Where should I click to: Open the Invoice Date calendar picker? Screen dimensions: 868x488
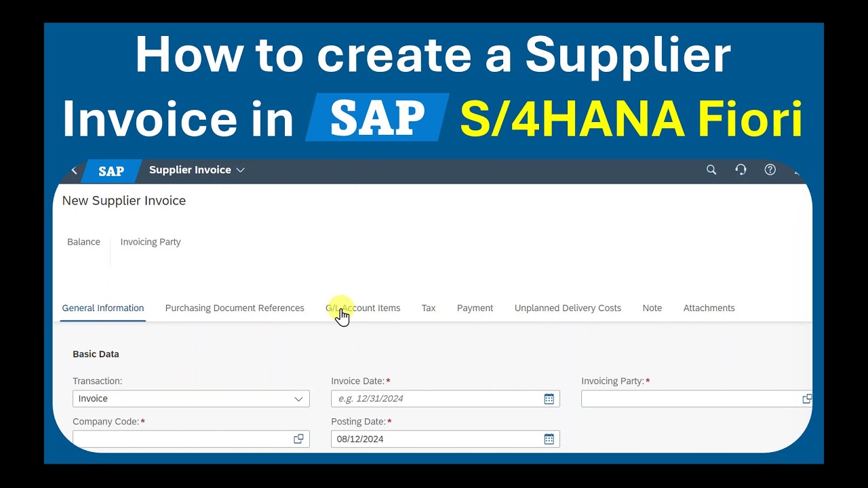click(x=549, y=399)
